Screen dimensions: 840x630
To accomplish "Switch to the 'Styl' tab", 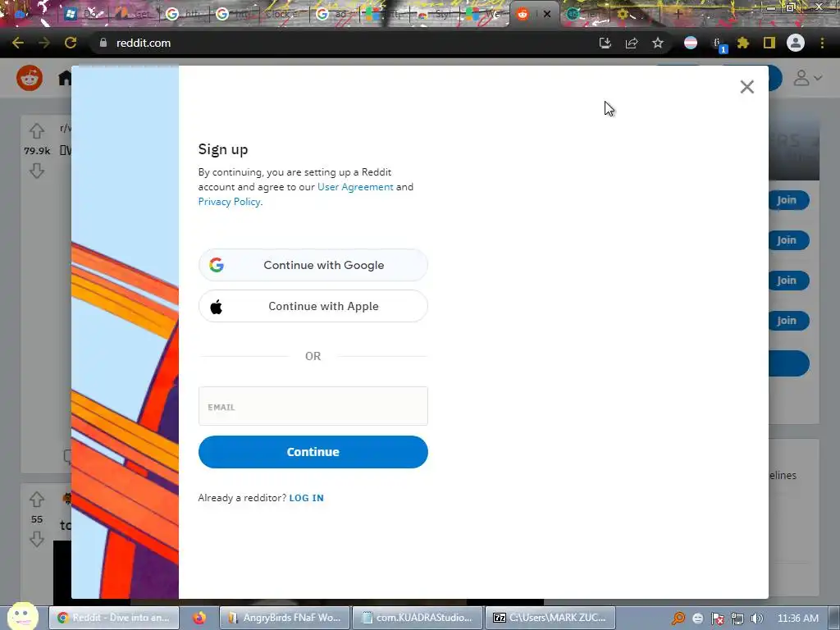I will pyautogui.click(x=435, y=14).
